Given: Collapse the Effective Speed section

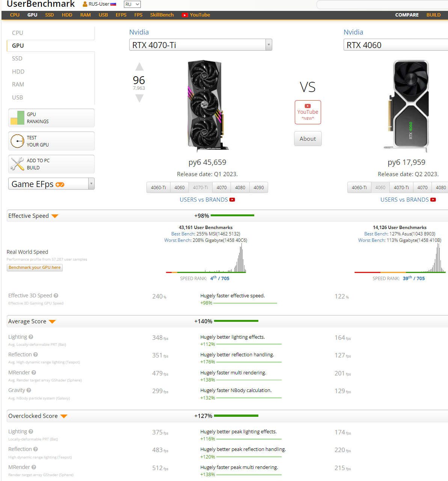Looking at the screenshot, I should [55, 216].
